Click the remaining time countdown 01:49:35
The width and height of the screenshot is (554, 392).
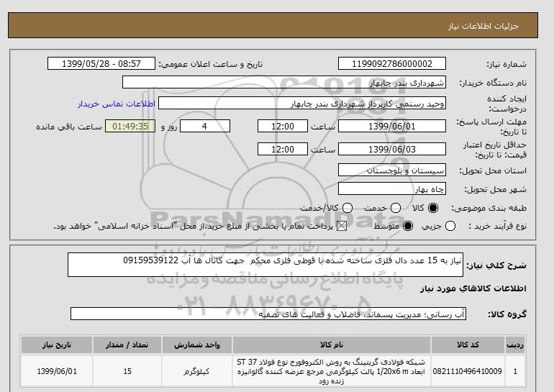(130, 126)
